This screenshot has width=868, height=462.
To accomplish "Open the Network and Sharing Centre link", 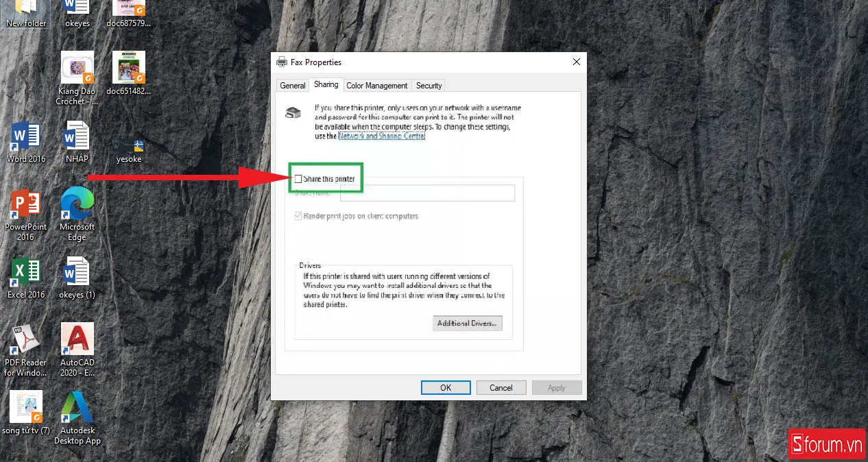I will (x=381, y=136).
